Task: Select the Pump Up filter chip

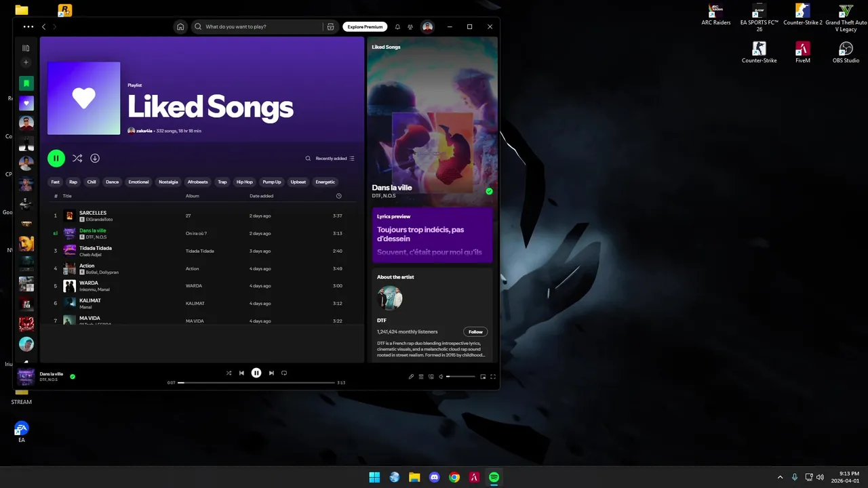Action: point(272,182)
